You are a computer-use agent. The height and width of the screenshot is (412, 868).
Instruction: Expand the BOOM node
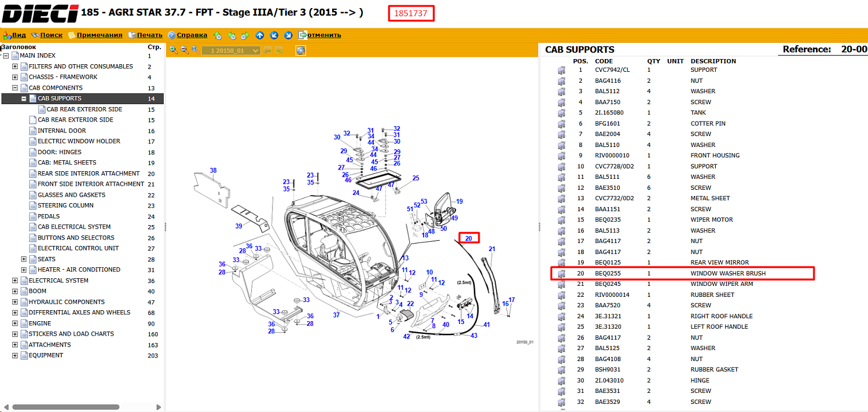coord(15,291)
